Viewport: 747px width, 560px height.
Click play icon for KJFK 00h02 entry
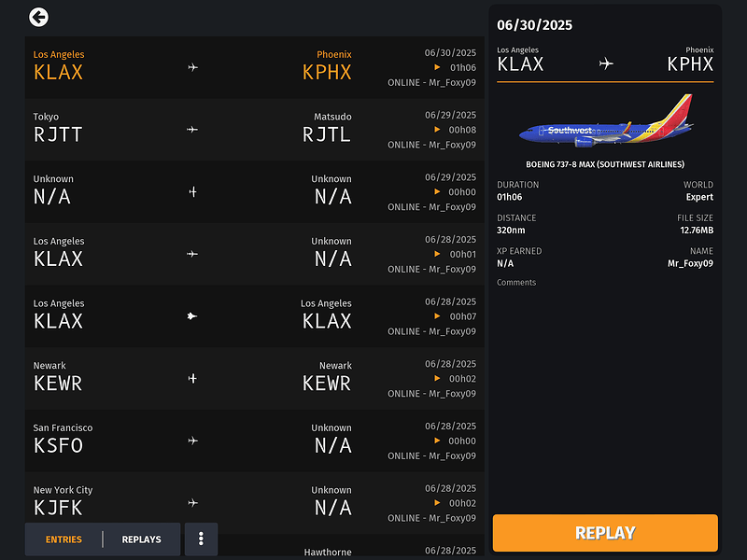pyautogui.click(x=437, y=503)
